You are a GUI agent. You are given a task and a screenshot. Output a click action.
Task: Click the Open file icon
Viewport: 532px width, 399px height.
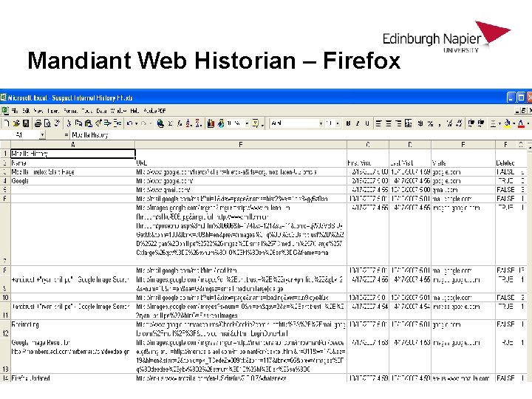16,123
